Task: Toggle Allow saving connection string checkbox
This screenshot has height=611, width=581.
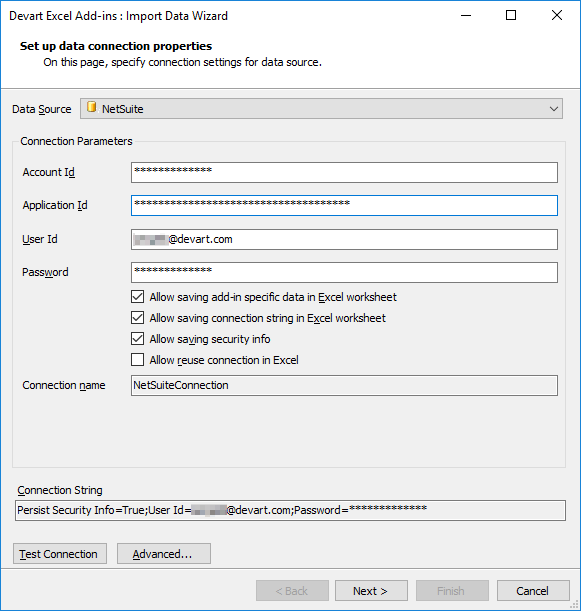Action: coord(138,318)
